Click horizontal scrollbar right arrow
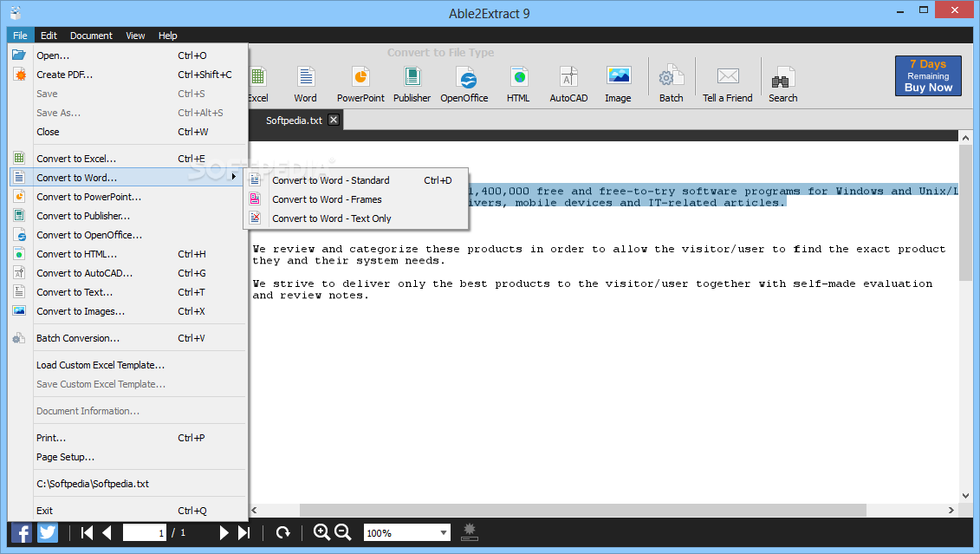This screenshot has width=980, height=554. click(x=951, y=511)
